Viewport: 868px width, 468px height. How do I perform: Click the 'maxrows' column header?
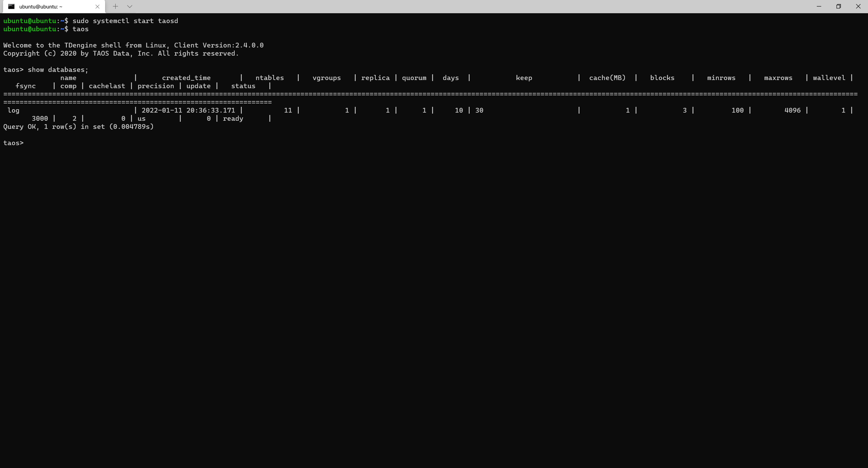pyautogui.click(x=778, y=78)
